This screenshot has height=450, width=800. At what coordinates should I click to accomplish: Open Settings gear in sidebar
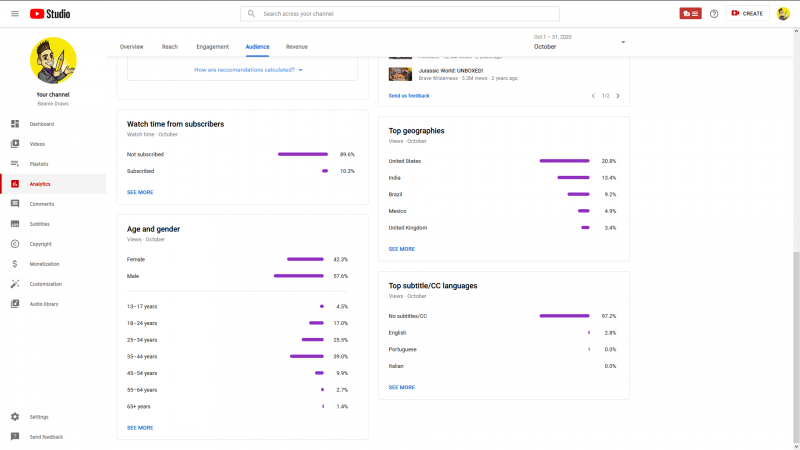pos(15,417)
